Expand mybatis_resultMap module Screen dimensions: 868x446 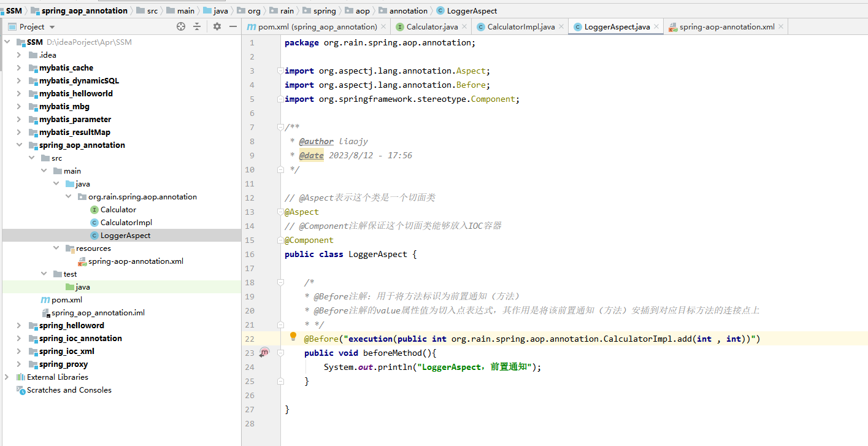(19, 133)
